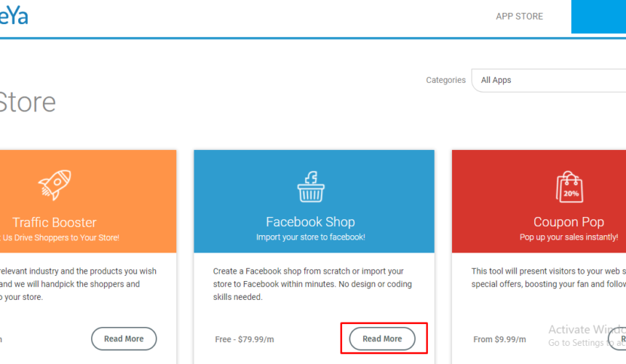Click the partially visible Coupon Pop Read More

[617, 339]
